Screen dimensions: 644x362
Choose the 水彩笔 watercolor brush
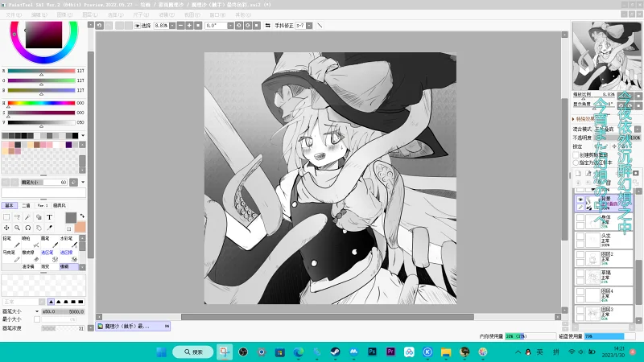click(69, 242)
